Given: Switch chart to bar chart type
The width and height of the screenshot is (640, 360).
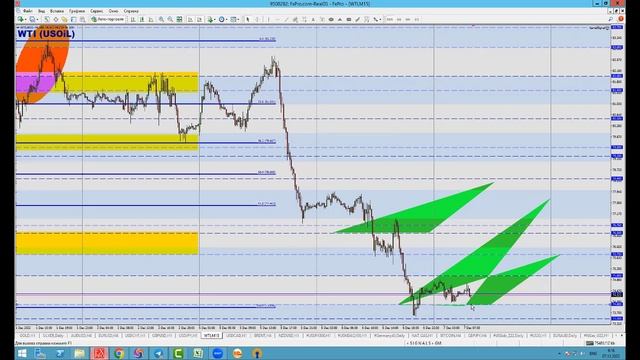Looking at the screenshot, I should click(133, 19).
